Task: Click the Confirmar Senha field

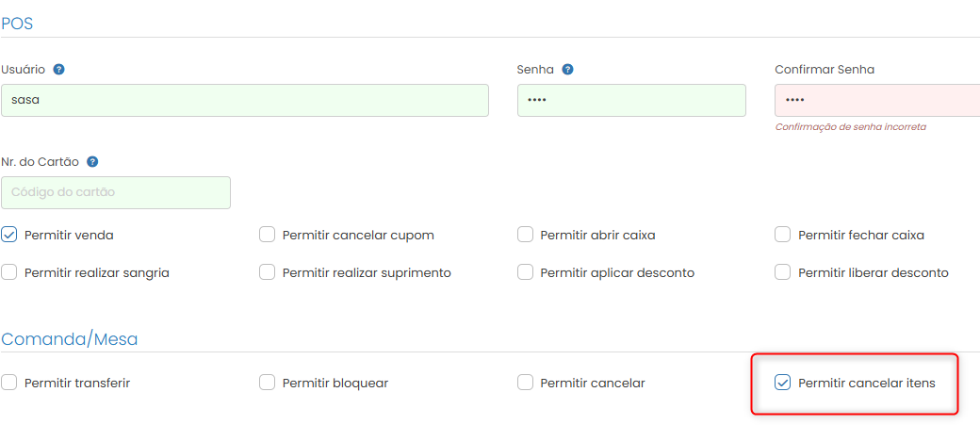Action: [877, 100]
